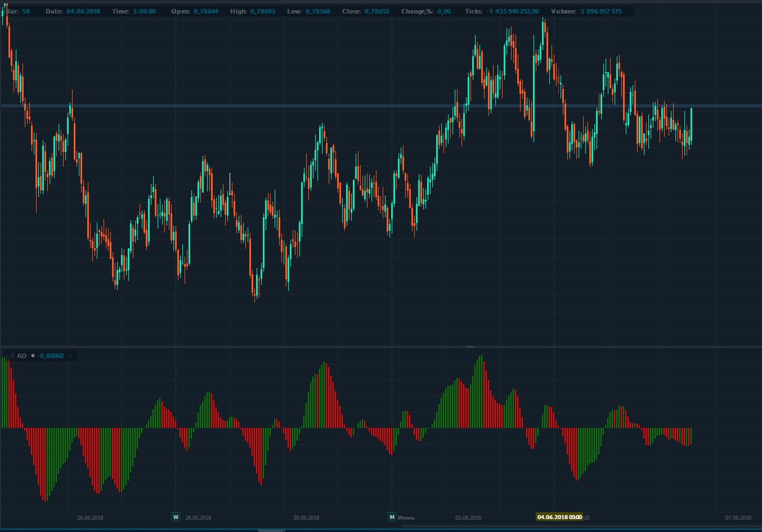Click the AO indicator chart icon
Viewport: 762px width, 532px height.
[x=10, y=356]
